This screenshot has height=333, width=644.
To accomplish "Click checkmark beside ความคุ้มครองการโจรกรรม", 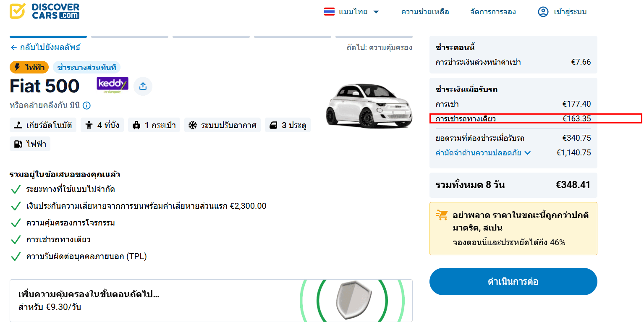I will coord(16,223).
